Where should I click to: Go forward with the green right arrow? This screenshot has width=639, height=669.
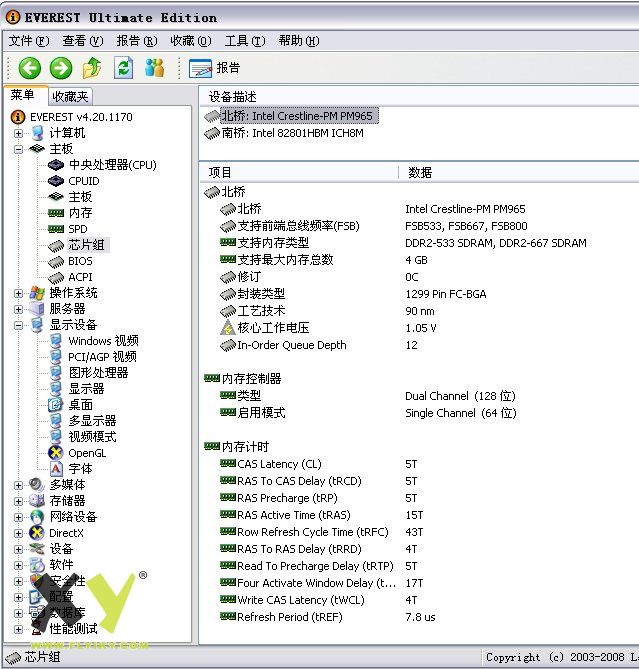61,68
